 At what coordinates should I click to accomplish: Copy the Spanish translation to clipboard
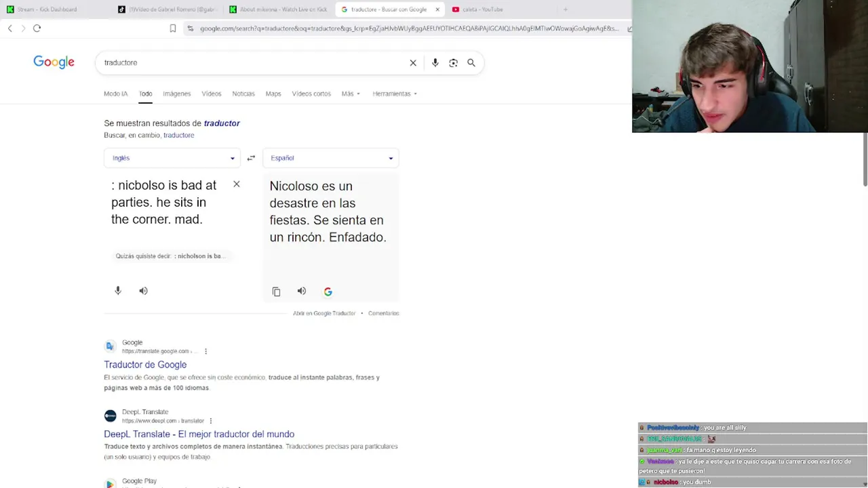[276, 291]
